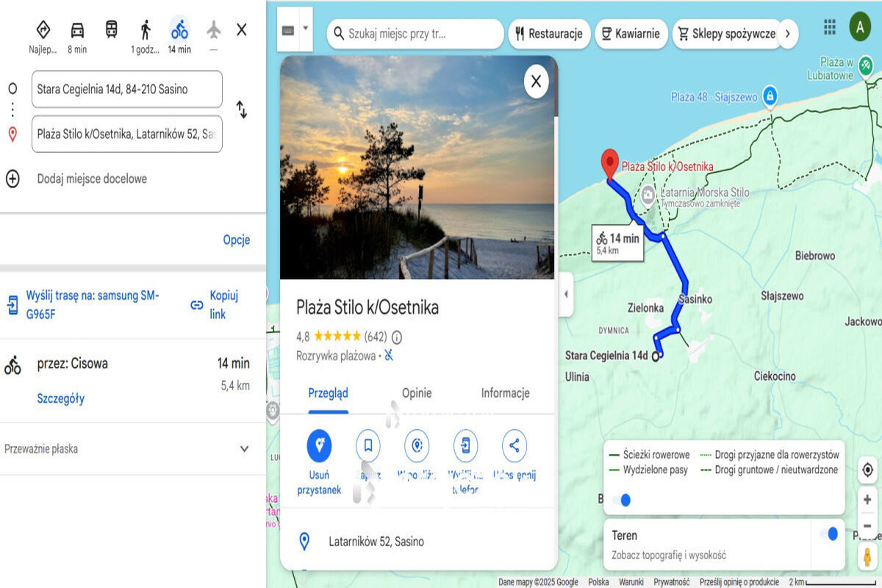Select walking travel mode icon
Image resolution: width=882 pixels, height=588 pixels.
pyautogui.click(x=145, y=30)
